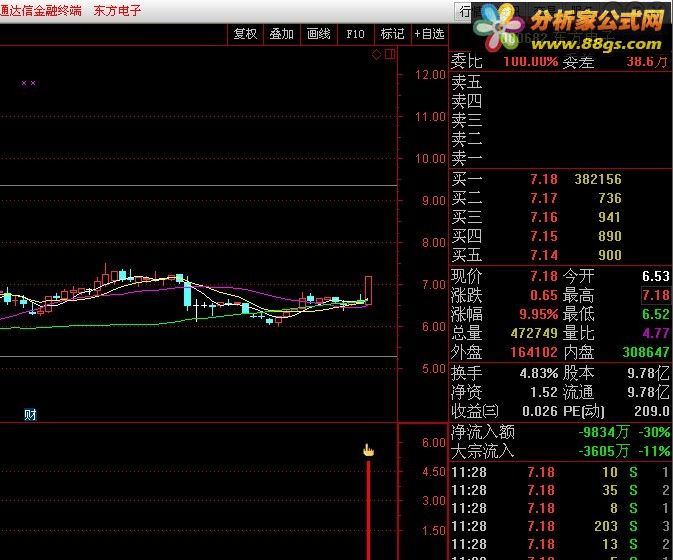Add stock via +自选 button
Image resolution: width=673 pixels, height=560 pixels.
coord(429,34)
